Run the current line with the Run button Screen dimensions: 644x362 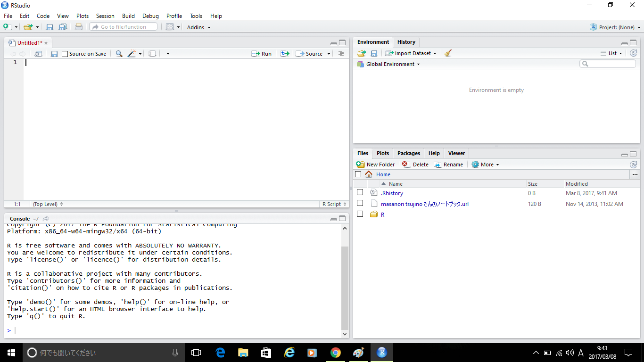click(262, 54)
